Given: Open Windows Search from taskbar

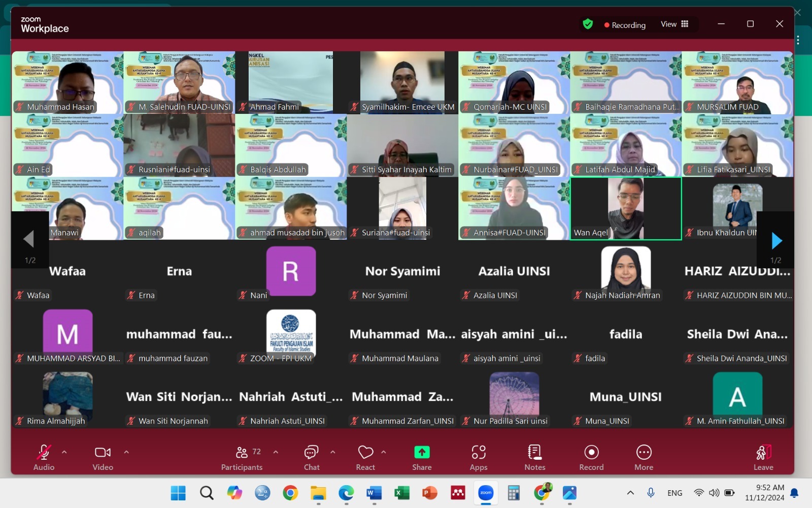Looking at the screenshot, I should point(207,493).
